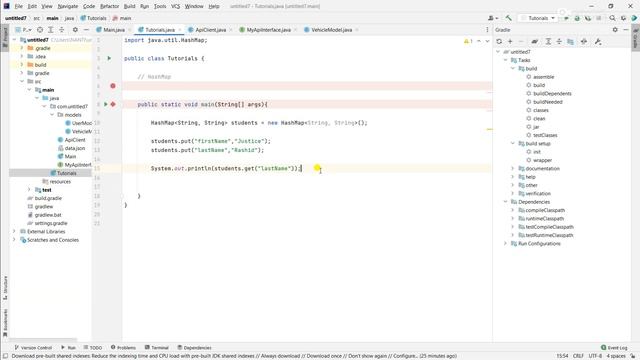Toggle breakpoint on main method line
640x360 pixels.
click(113, 104)
